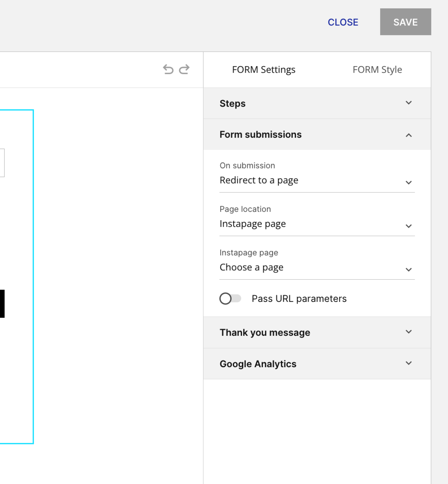Click the Google Analytics chevron icon
The height and width of the screenshot is (484, 448).
coord(408,363)
